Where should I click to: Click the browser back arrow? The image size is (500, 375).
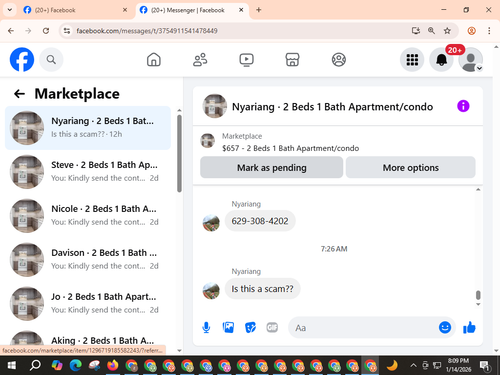tap(11, 31)
